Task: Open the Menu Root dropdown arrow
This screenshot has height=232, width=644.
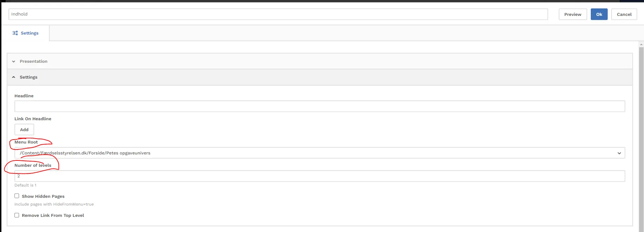Action: tap(619, 153)
